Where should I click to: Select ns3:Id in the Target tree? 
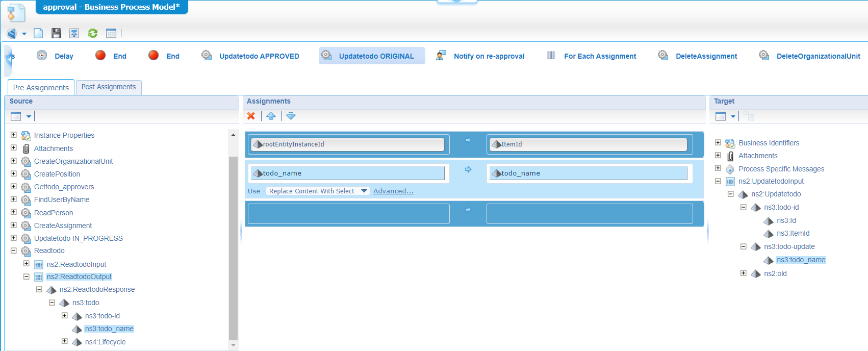coord(786,220)
